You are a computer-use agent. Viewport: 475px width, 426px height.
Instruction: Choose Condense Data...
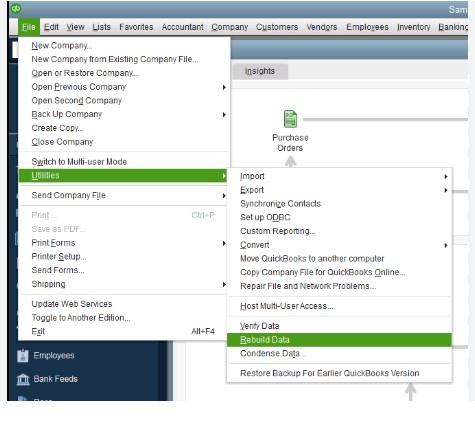[339, 354]
